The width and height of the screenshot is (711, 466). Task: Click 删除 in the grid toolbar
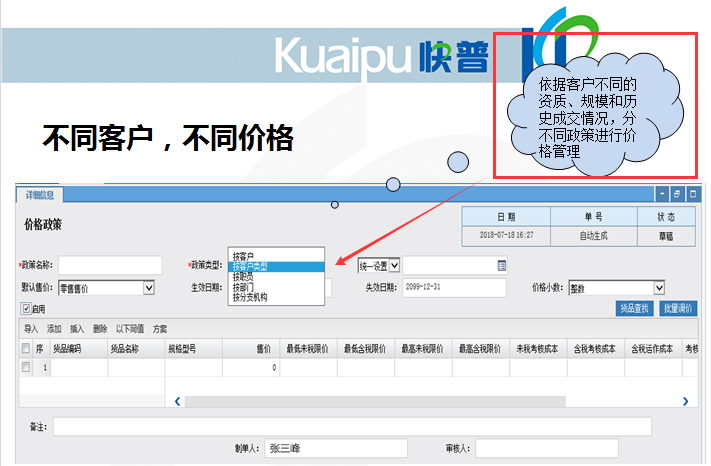tap(100, 329)
